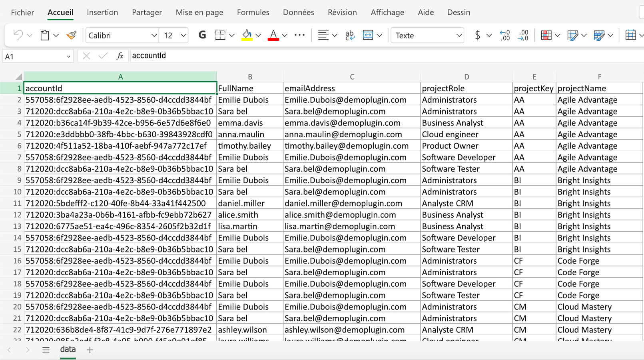Click the formula bar containing accountId
The height and width of the screenshot is (360, 644).
[387, 56]
